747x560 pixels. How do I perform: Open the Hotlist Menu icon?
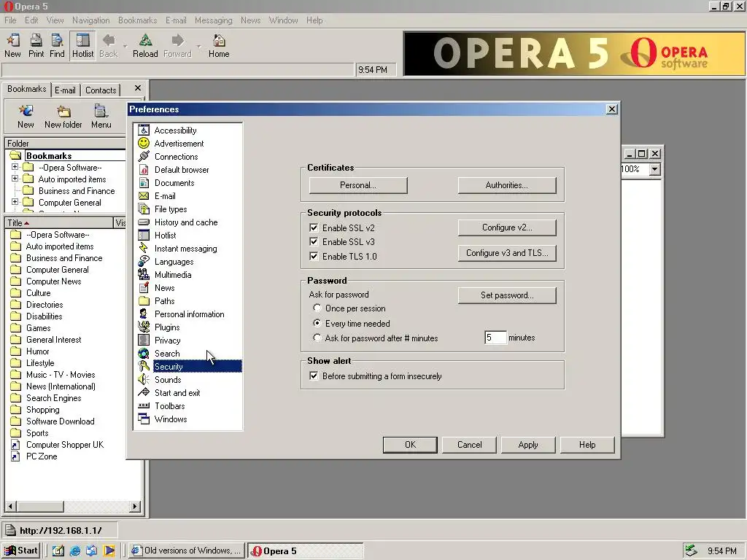click(x=101, y=117)
